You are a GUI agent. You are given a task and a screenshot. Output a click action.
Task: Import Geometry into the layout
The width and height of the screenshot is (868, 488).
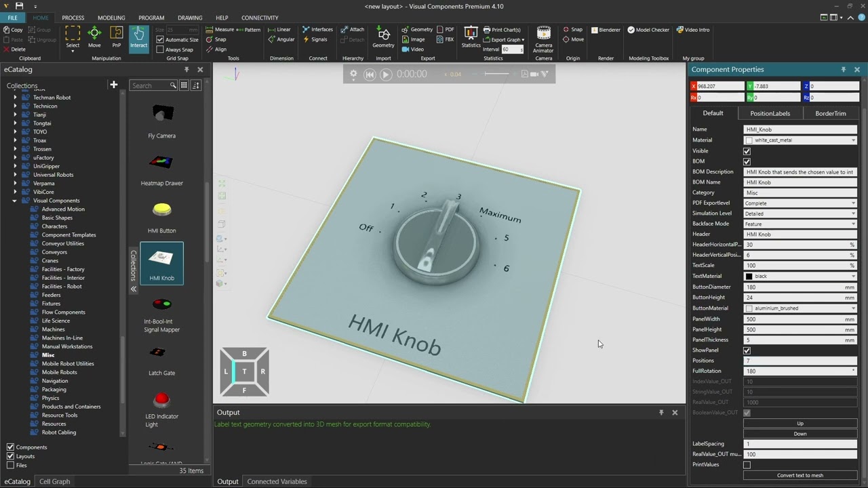coord(383,38)
